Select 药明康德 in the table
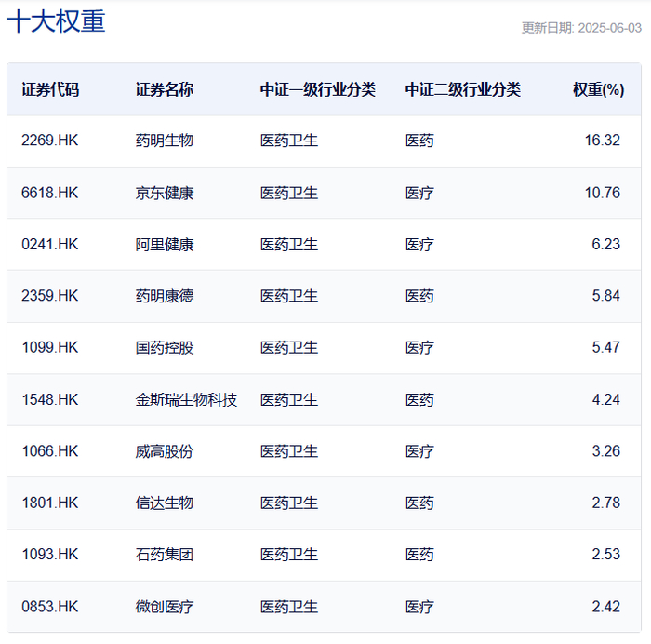Image resolution: width=651 pixels, height=644 pixels. [165, 296]
